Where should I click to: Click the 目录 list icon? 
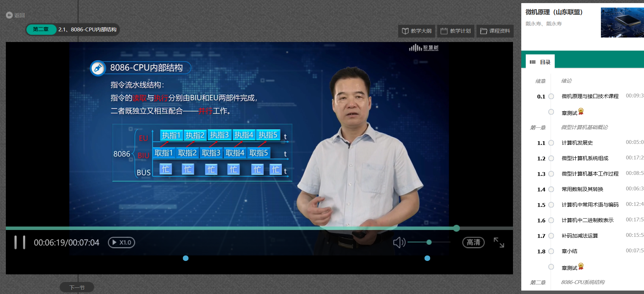coord(533,62)
